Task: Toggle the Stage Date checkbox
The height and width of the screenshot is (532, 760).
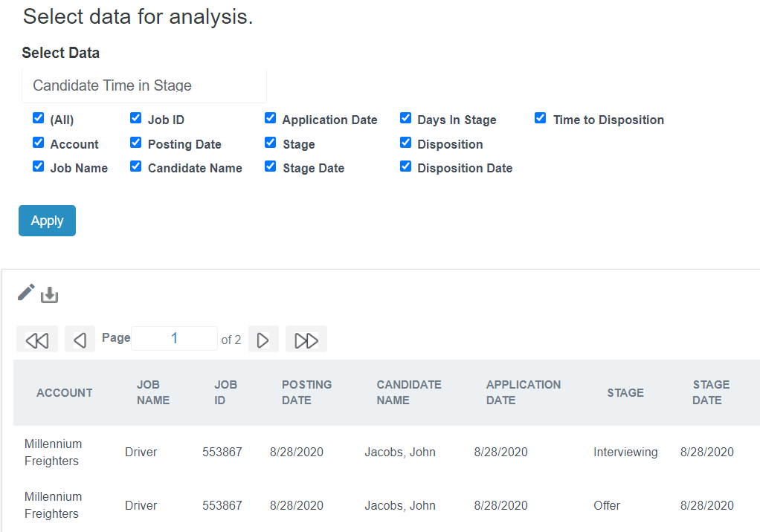Action: tap(271, 166)
